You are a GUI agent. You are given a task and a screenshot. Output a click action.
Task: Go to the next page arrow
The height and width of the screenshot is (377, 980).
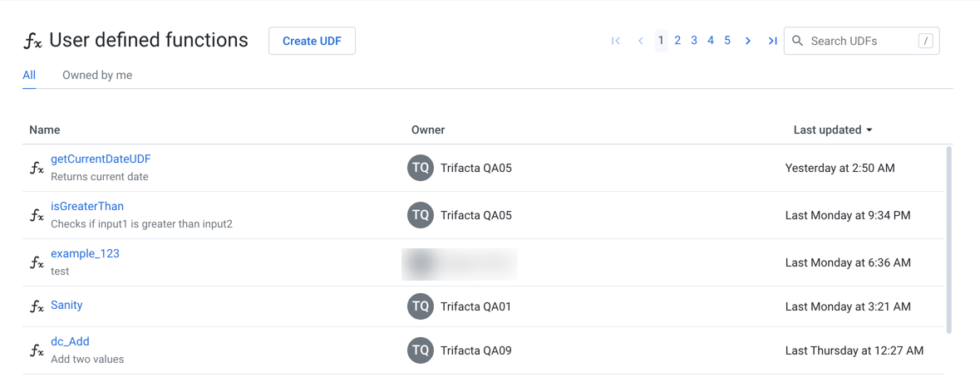tap(748, 41)
